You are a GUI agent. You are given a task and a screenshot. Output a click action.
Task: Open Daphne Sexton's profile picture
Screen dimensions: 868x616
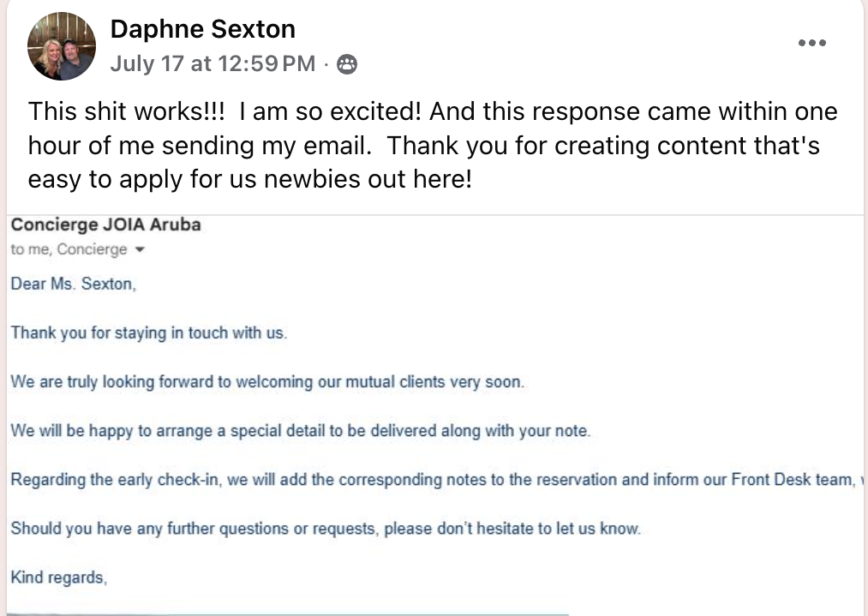(62, 46)
